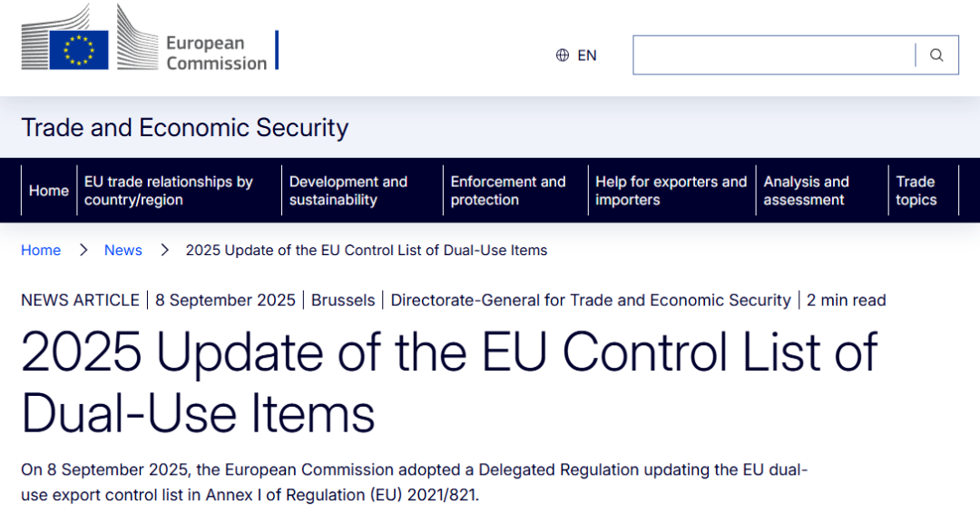Click the chevron after breadcrumb News

click(x=164, y=250)
